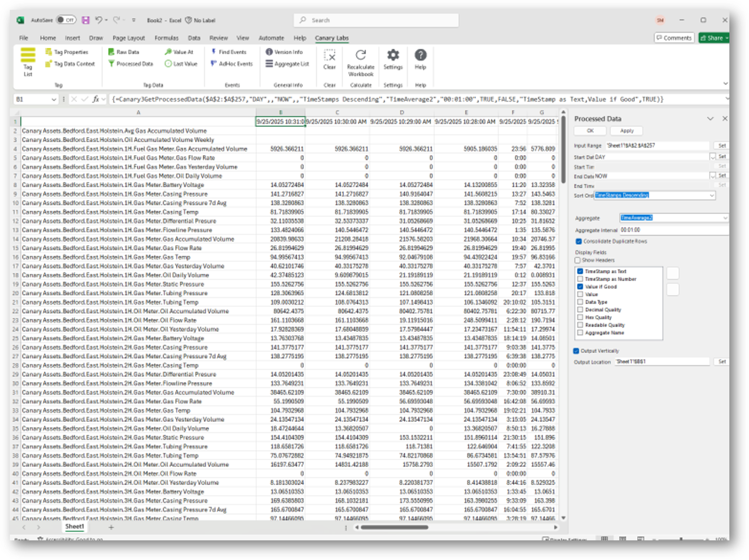Open Tag Data Context
The width and height of the screenshot is (749, 560).
70,64
